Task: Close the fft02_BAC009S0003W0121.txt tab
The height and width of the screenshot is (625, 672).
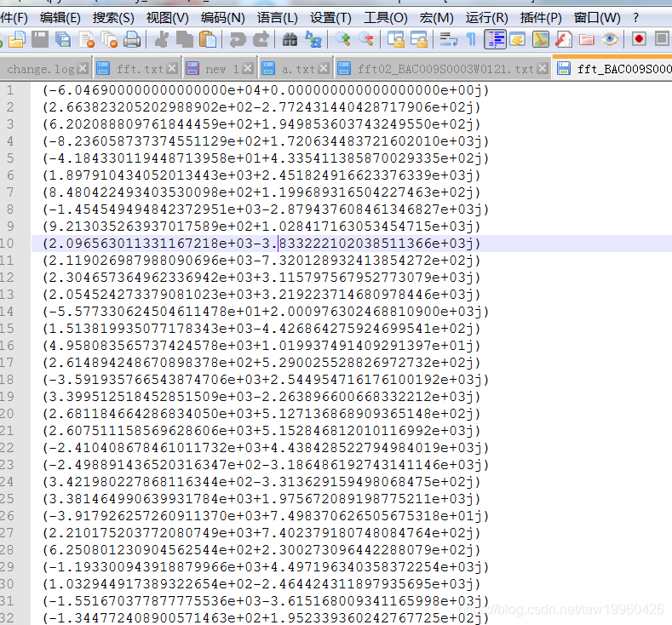Action: click(543, 68)
